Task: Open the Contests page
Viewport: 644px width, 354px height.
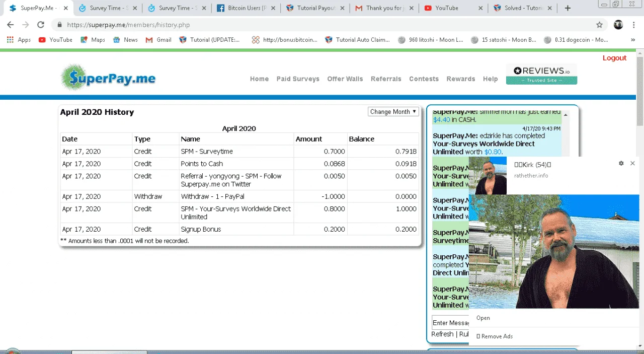Action: click(424, 79)
